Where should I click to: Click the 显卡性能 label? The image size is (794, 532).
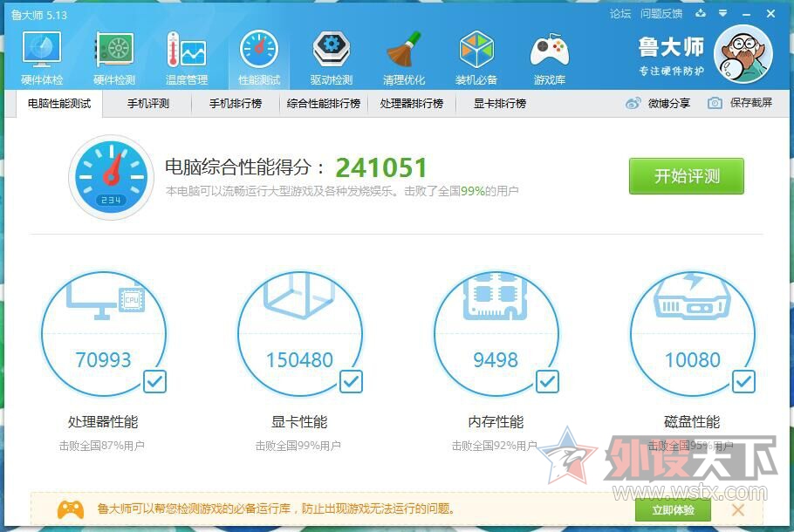(299, 421)
